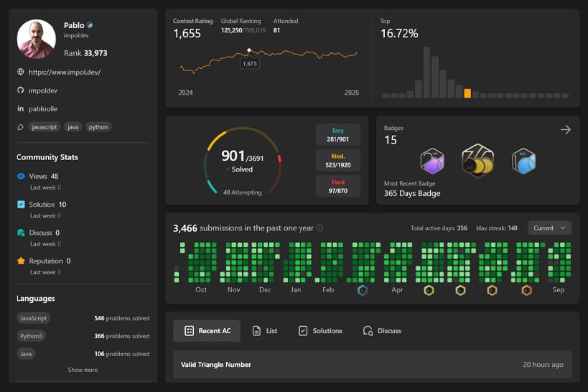Image resolution: width=588 pixels, height=392 pixels.
Task: Expand languages list with Show more
Action: tap(83, 370)
